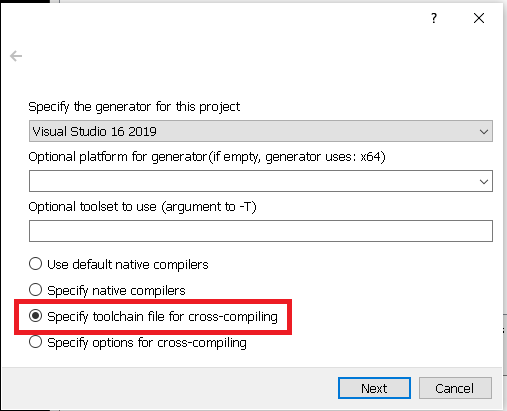Open the Visual Studio 16 2019 generator dropdown
The width and height of the screenshot is (507, 411).
(x=261, y=131)
